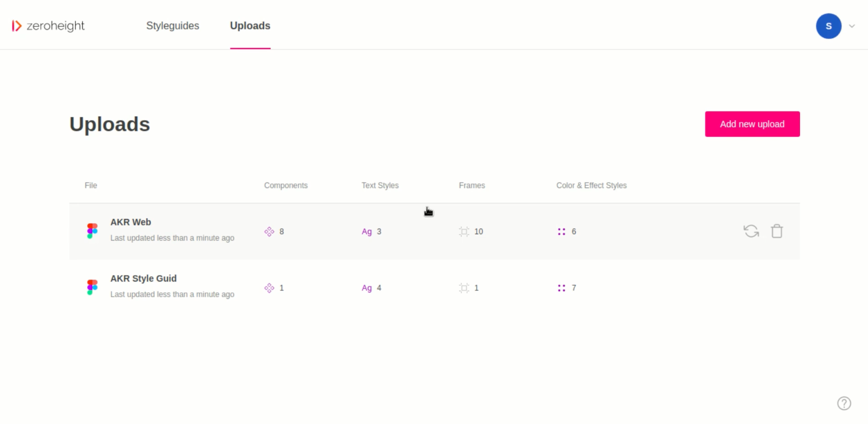Open the user avatar S menu
This screenshot has height=424, width=868.
(828, 26)
